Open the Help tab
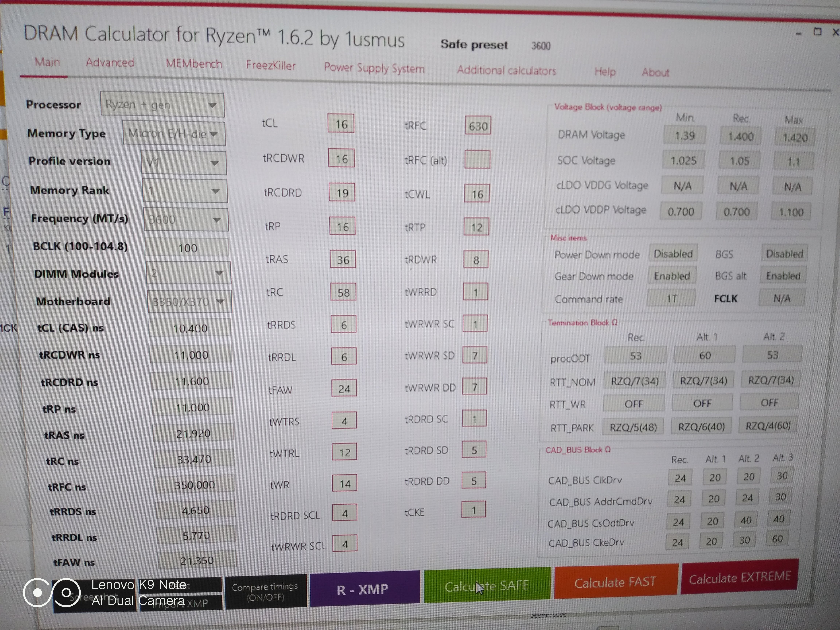Screen dimensions: 840x630 [x=605, y=72]
